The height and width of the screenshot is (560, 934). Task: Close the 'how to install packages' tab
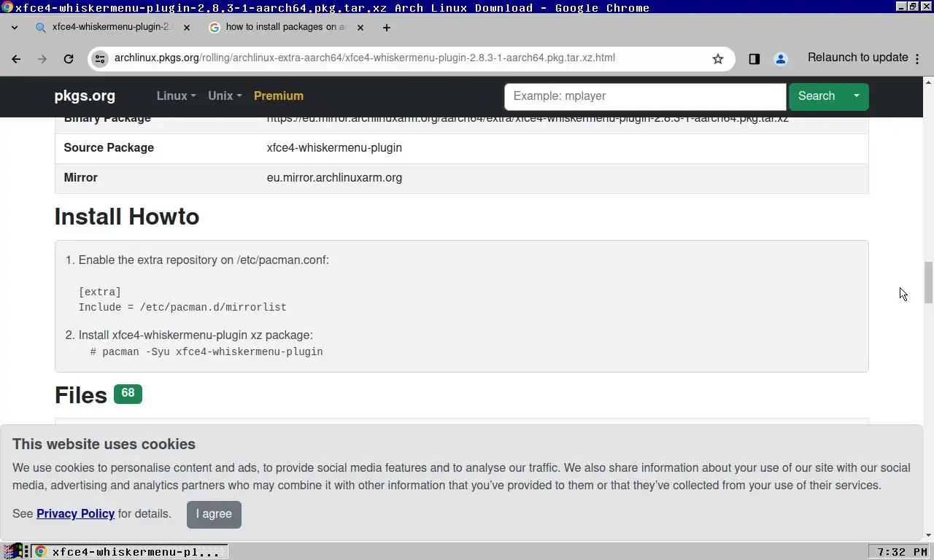tap(360, 28)
